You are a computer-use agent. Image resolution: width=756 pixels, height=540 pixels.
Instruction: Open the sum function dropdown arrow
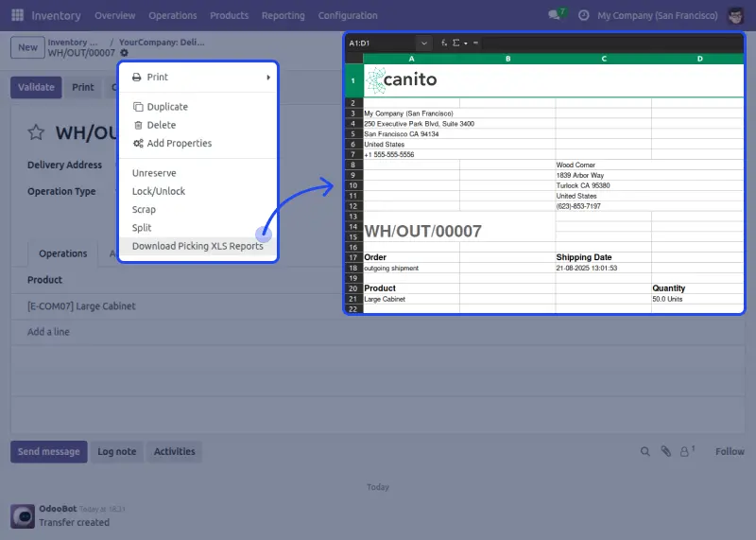(466, 44)
